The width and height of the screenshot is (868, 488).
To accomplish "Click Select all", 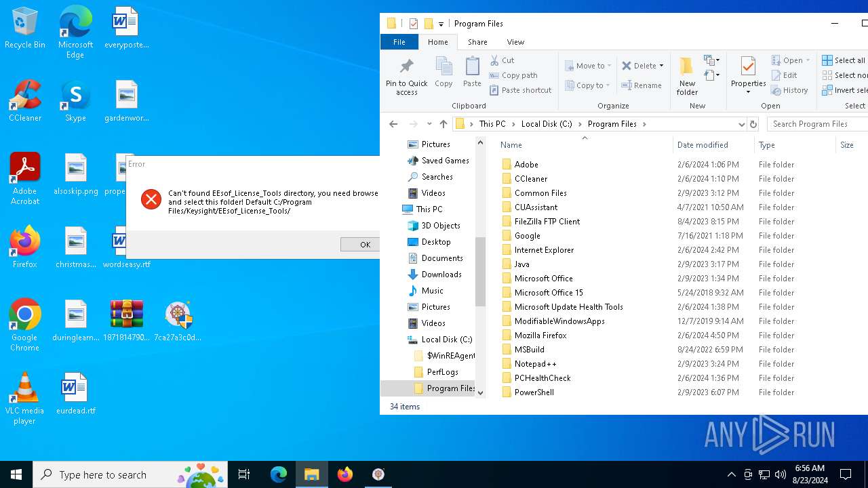I will point(844,60).
